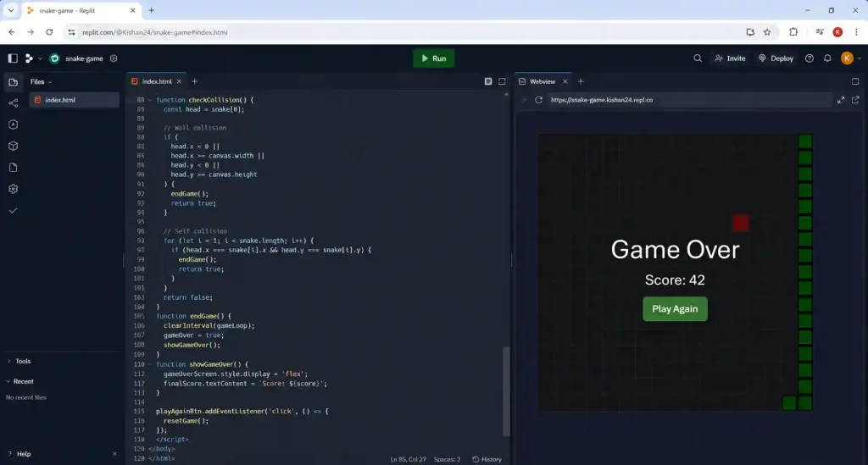Open the Chrome tab search dropdown
This screenshot has width=868, height=465.
pos(10,10)
